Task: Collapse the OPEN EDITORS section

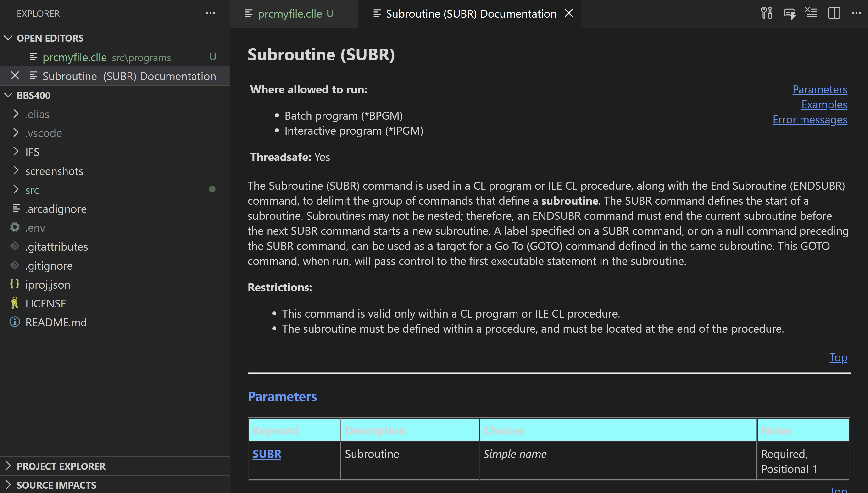Action: tap(8, 38)
